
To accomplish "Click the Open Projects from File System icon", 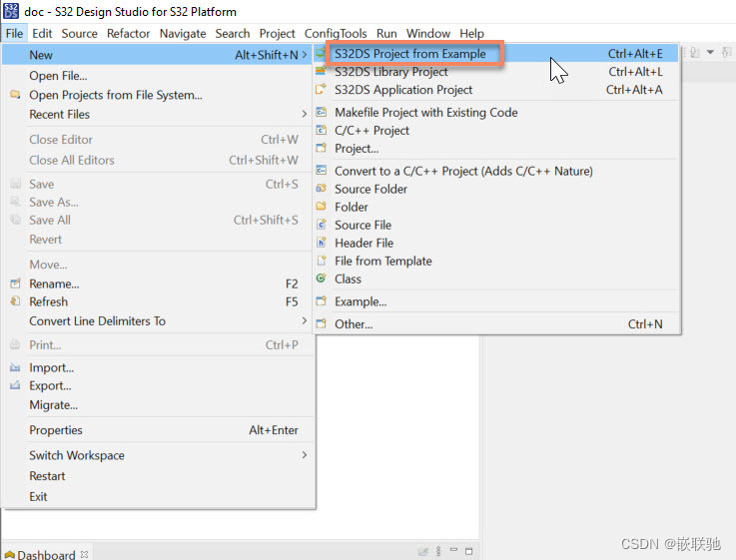I will [16, 95].
